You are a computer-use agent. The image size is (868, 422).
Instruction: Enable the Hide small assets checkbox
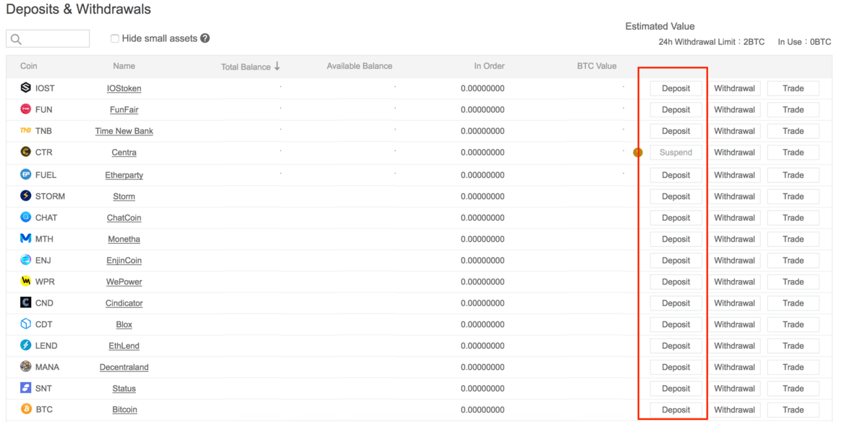coord(115,38)
